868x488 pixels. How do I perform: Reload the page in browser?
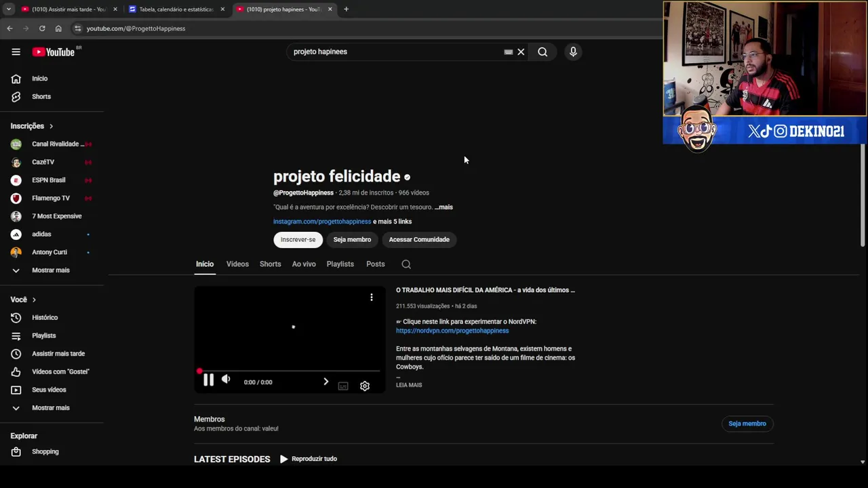coord(42,28)
